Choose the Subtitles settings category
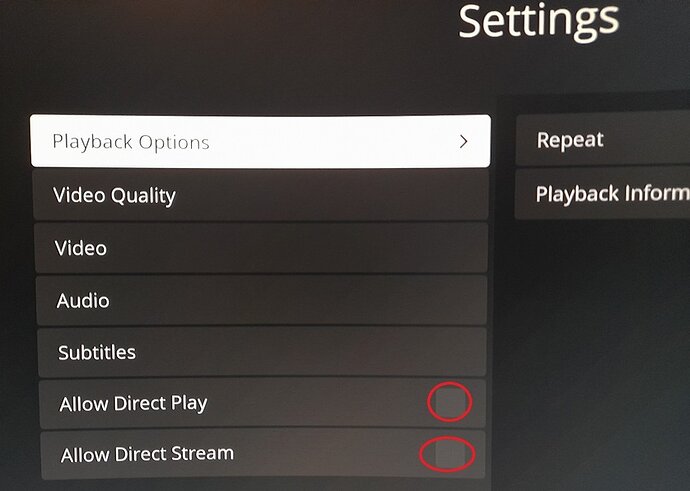Viewport: 690px width, 491px height. coord(262,352)
